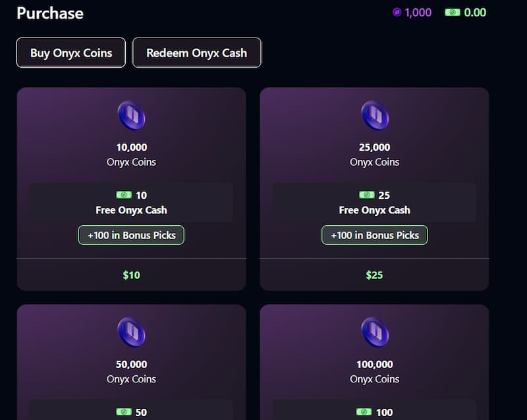This screenshot has width=527, height=420.
Task: Select the $10 price label
Action: pos(131,275)
